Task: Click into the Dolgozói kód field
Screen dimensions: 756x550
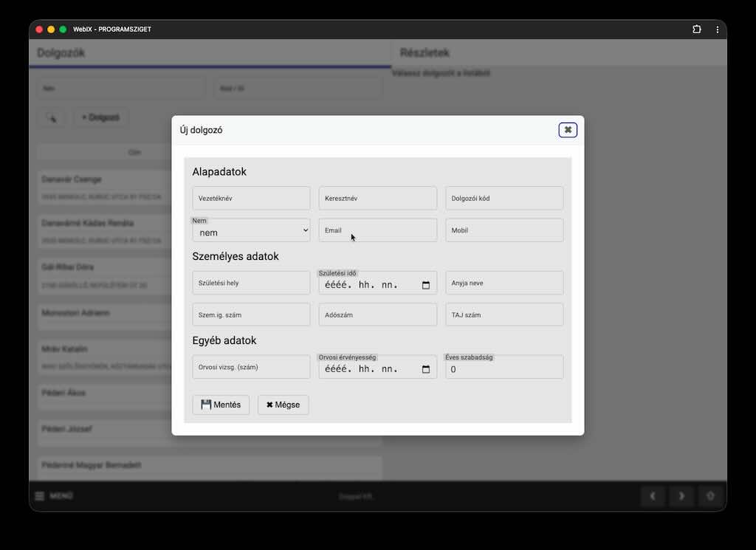Action: point(504,198)
